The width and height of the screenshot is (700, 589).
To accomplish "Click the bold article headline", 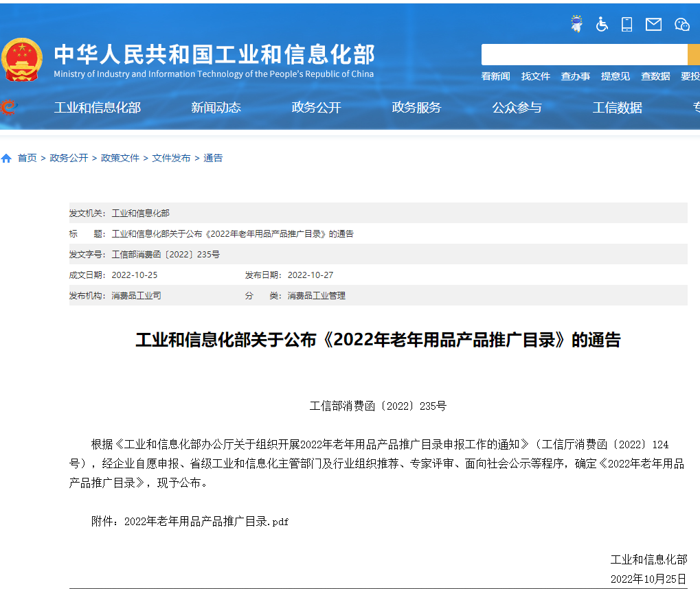I will coord(378,340).
